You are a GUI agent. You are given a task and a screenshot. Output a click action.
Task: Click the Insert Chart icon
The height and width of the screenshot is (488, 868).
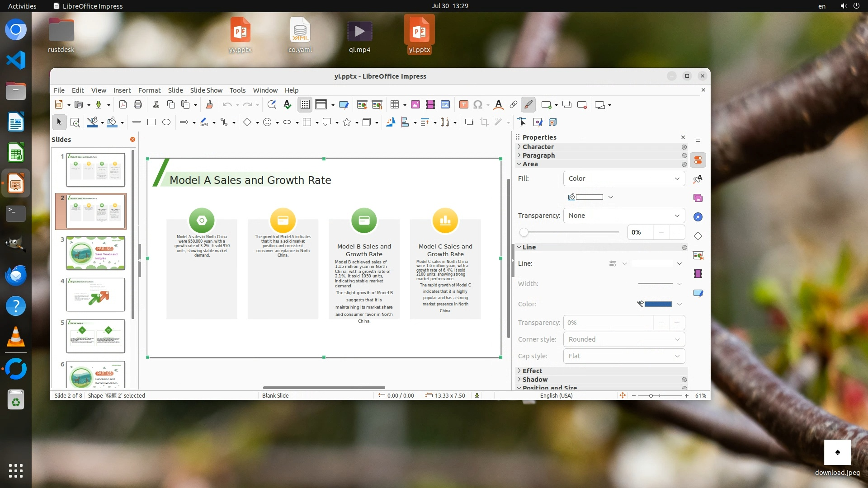[445, 105]
